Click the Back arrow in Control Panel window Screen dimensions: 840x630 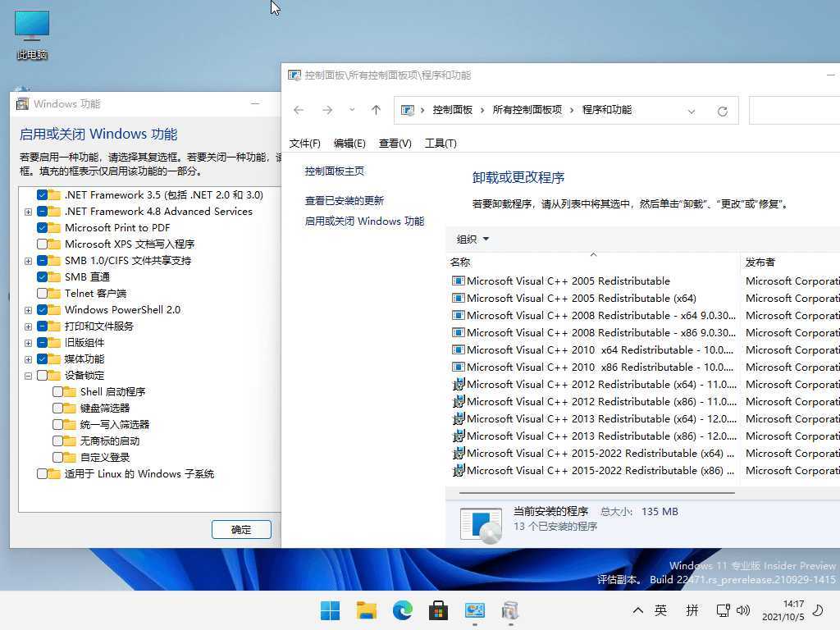point(299,111)
